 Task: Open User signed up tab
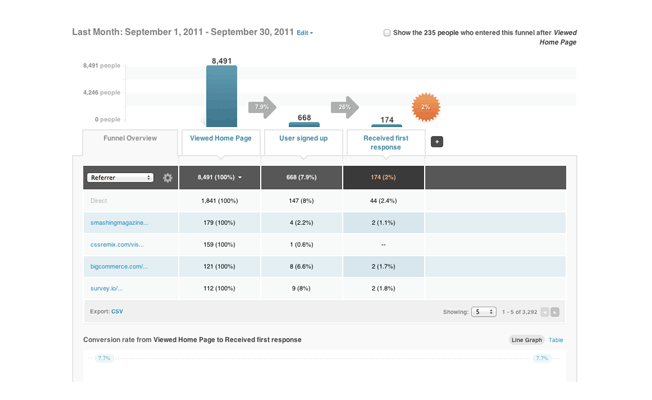click(x=304, y=138)
